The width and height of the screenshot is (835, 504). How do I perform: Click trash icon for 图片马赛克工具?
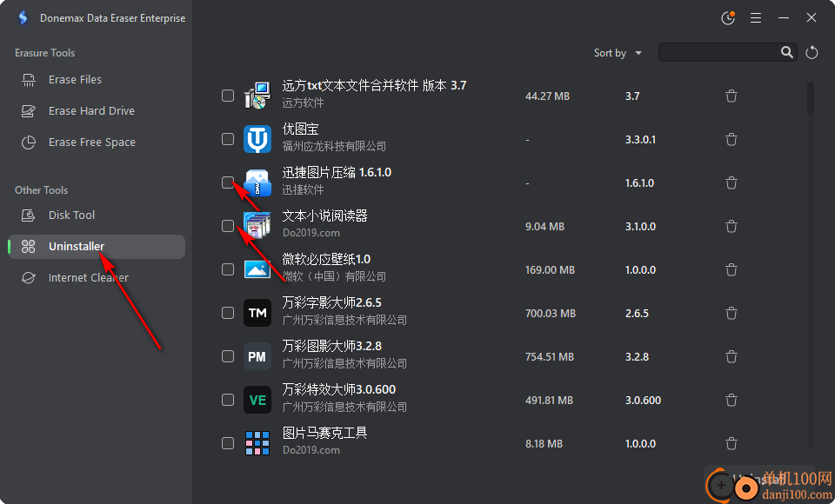pyautogui.click(x=731, y=443)
